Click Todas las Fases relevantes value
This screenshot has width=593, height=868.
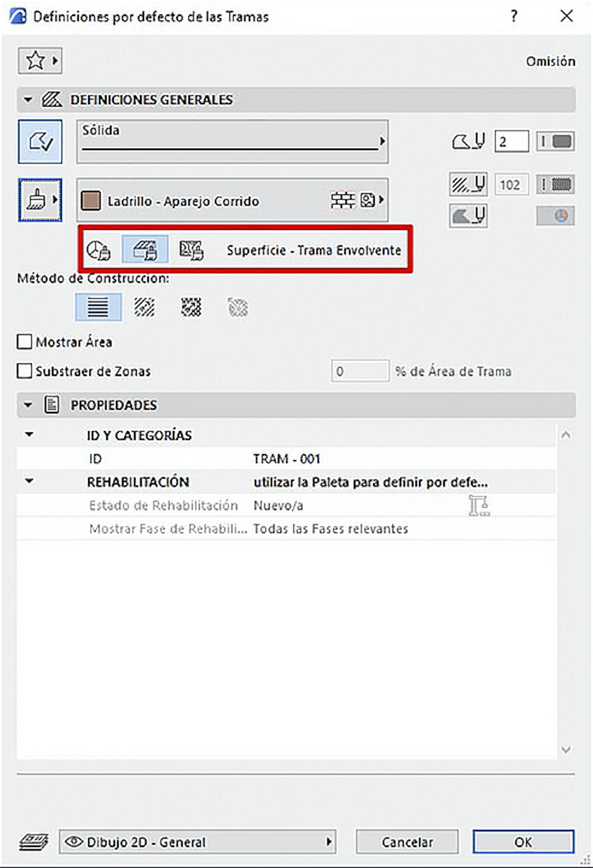coord(330,529)
